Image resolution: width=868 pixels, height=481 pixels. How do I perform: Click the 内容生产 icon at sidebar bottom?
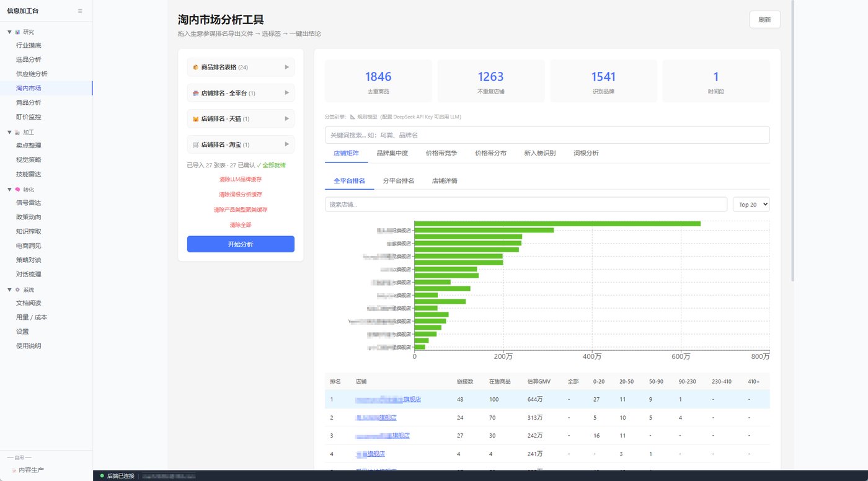14,470
